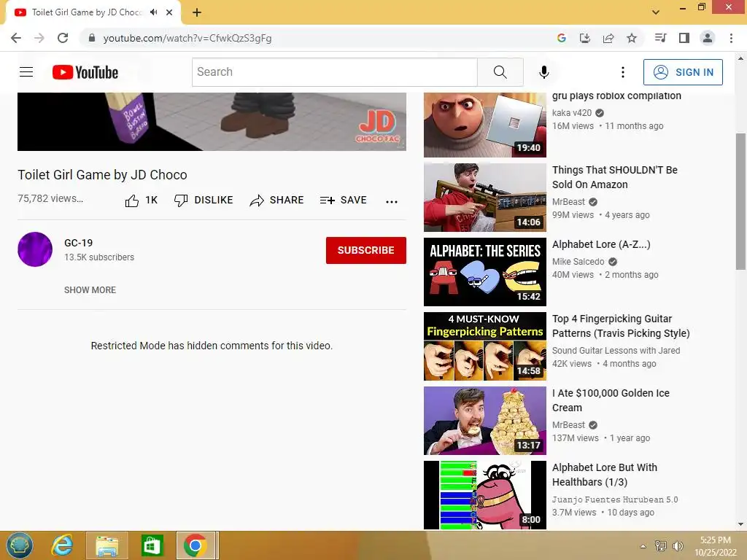This screenshot has width=747, height=560.
Task: Open the media controls icon
Action: 660,38
